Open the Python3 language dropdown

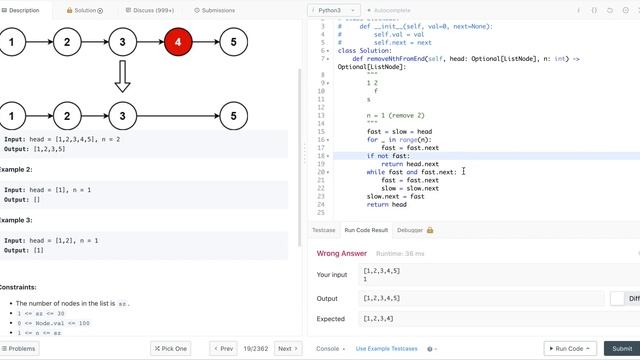333,10
